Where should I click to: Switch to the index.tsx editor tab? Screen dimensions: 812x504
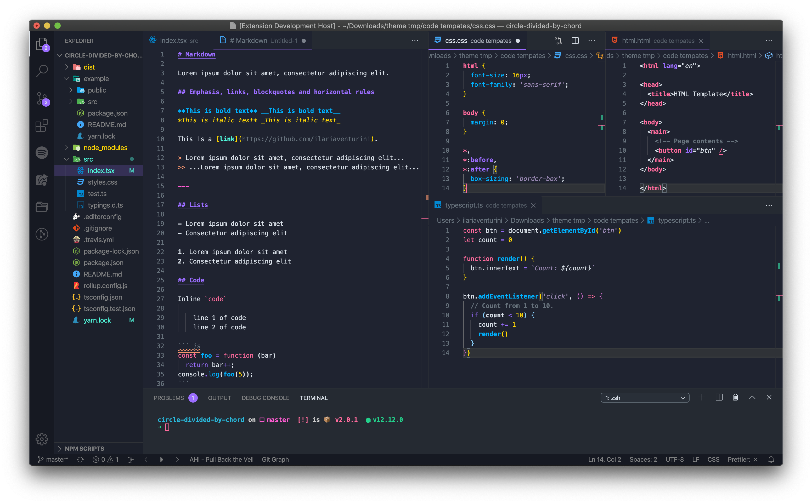(x=173, y=41)
